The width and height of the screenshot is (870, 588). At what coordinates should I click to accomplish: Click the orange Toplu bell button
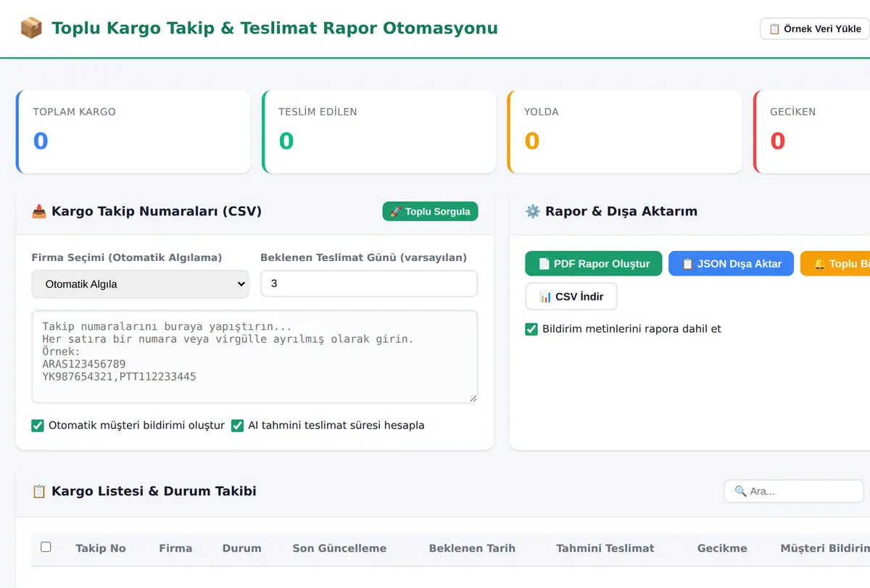835,264
